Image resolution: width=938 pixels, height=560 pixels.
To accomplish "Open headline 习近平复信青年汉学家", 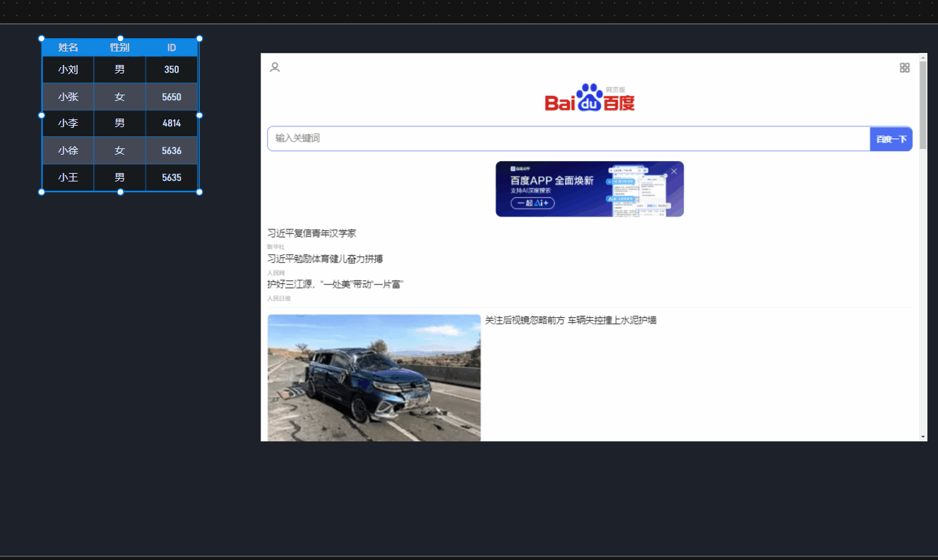I will [x=311, y=234].
